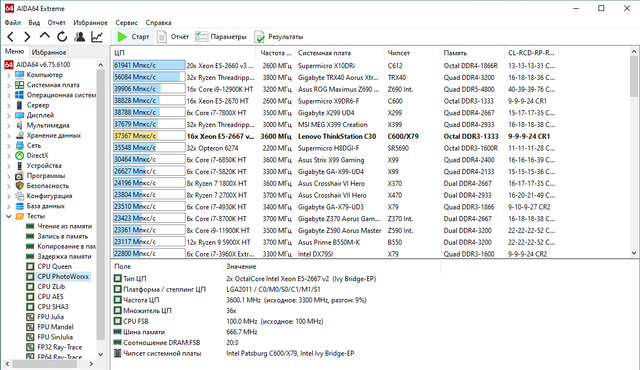Expand the Мультимедиа tree node
640x370 pixels.
[x=9, y=126]
